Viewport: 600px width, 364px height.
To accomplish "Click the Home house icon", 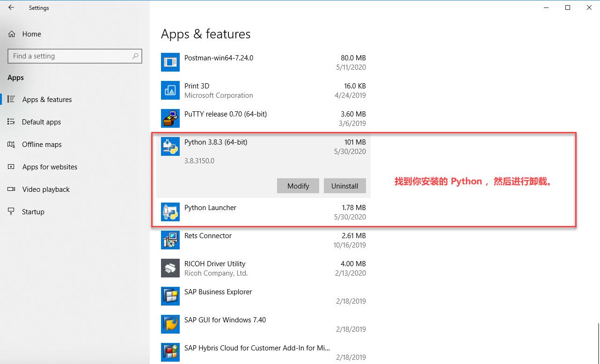I will [x=12, y=34].
